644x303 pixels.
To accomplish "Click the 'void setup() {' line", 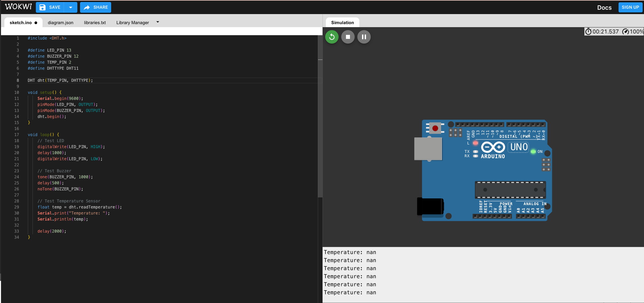I will pyautogui.click(x=45, y=93).
